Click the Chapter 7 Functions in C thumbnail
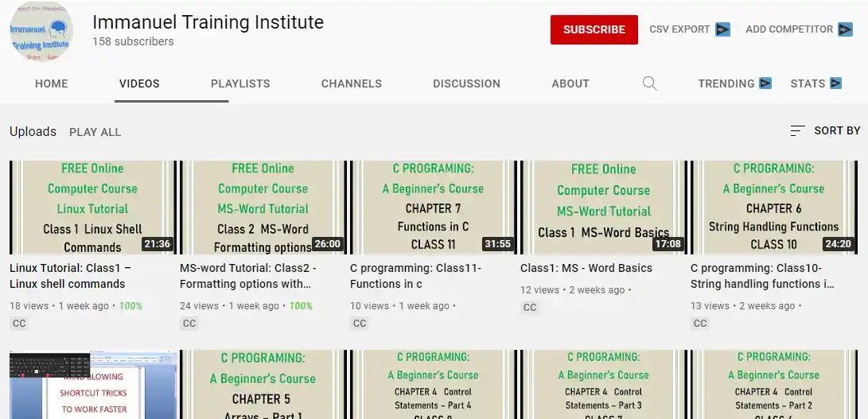The height and width of the screenshot is (419, 868). tap(434, 208)
